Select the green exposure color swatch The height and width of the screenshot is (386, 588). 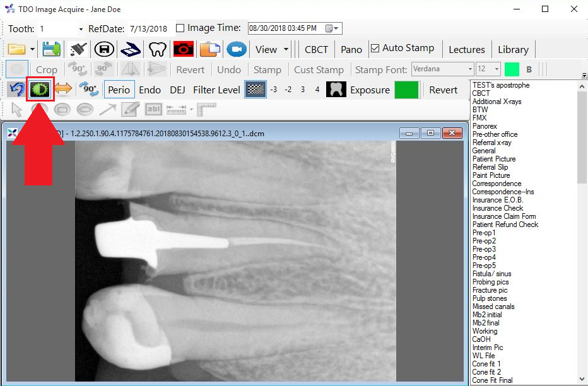coord(406,90)
